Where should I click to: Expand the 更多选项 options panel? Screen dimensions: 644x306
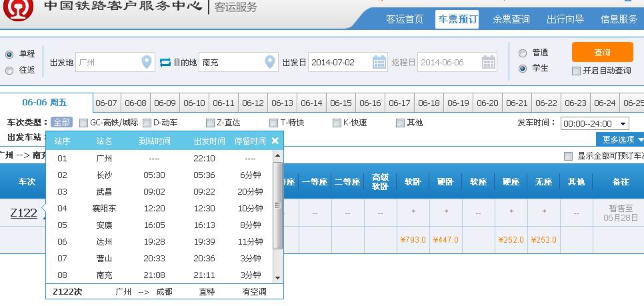tap(620, 139)
